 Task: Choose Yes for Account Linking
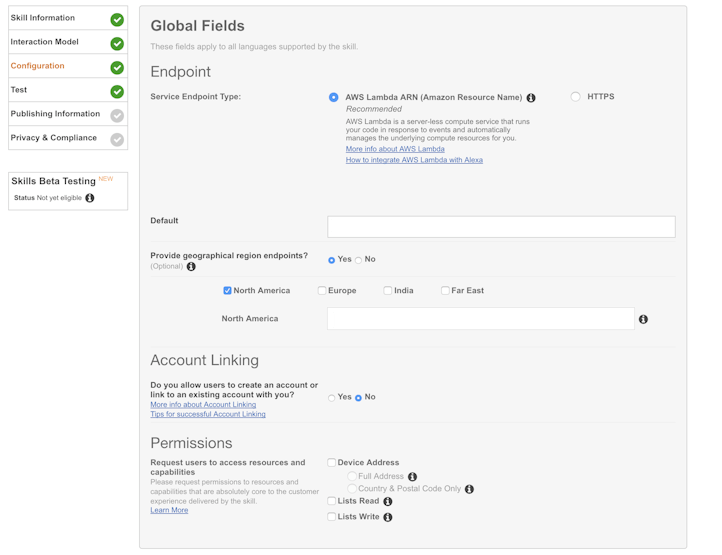(332, 398)
